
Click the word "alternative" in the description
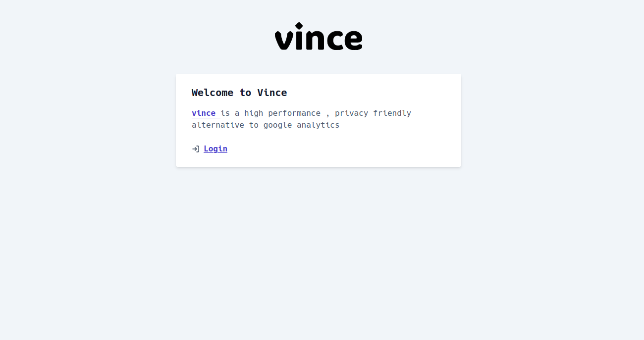(218, 125)
